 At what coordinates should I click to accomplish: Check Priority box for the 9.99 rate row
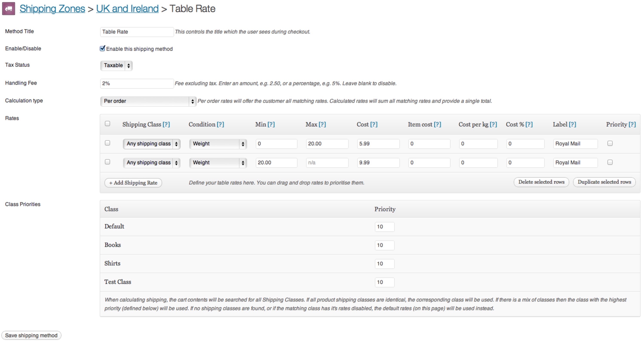pos(610,162)
